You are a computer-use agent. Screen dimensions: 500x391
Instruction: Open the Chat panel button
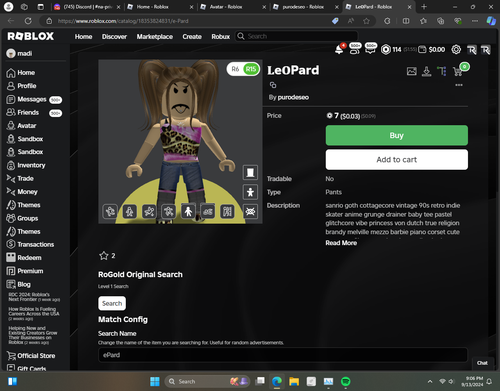tap(482, 363)
